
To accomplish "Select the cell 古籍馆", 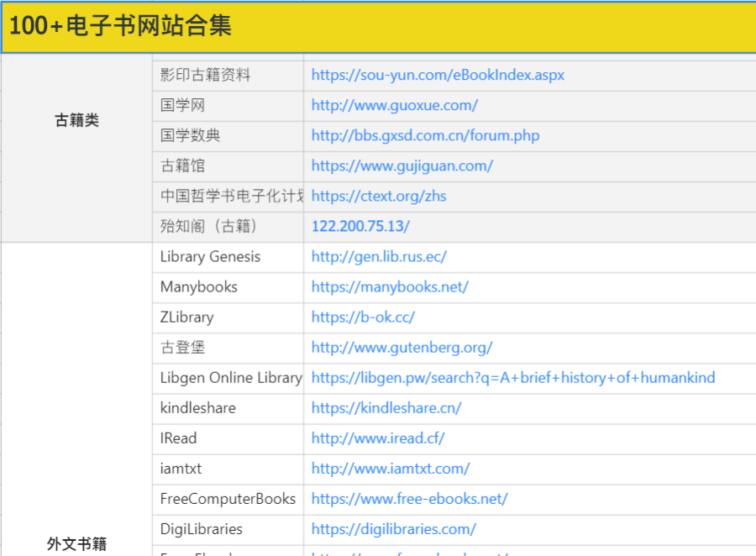I will coord(228,166).
